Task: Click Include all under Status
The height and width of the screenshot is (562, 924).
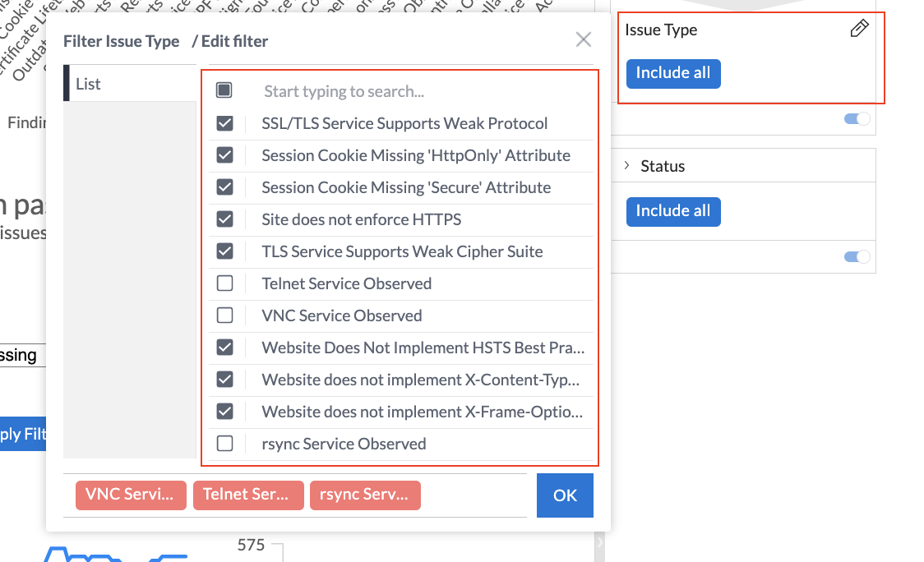Action: click(673, 211)
